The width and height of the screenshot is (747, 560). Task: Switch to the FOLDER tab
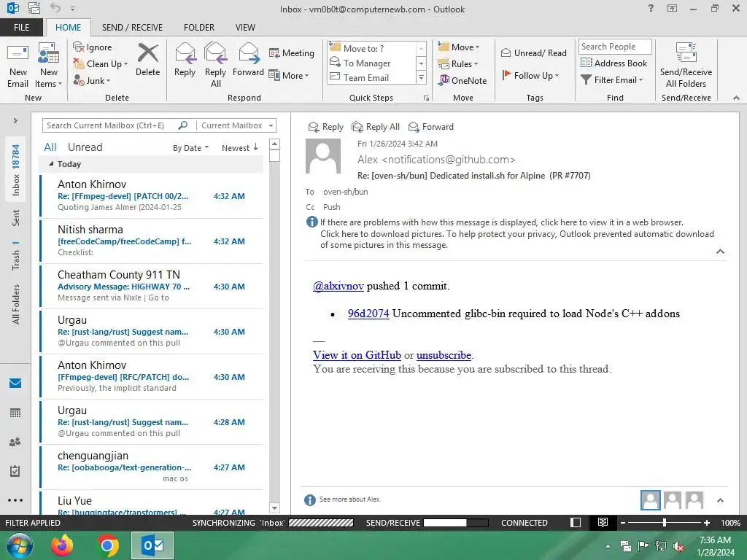(x=198, y=27)
